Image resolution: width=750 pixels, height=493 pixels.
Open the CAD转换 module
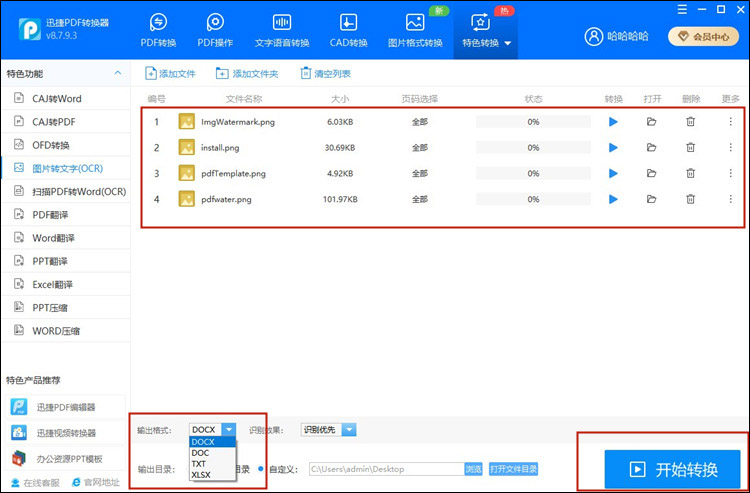(x=349, y=30)
